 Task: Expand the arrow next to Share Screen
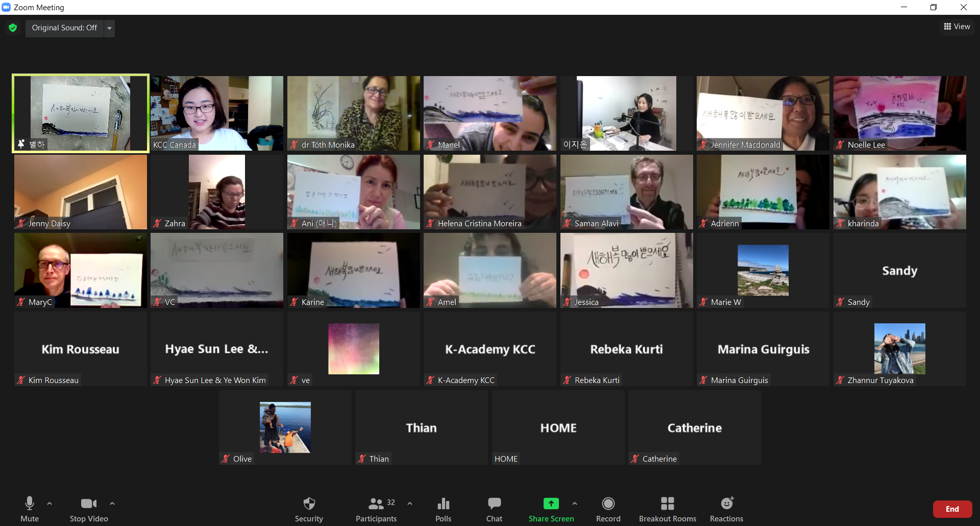click(x=575, y=504)
